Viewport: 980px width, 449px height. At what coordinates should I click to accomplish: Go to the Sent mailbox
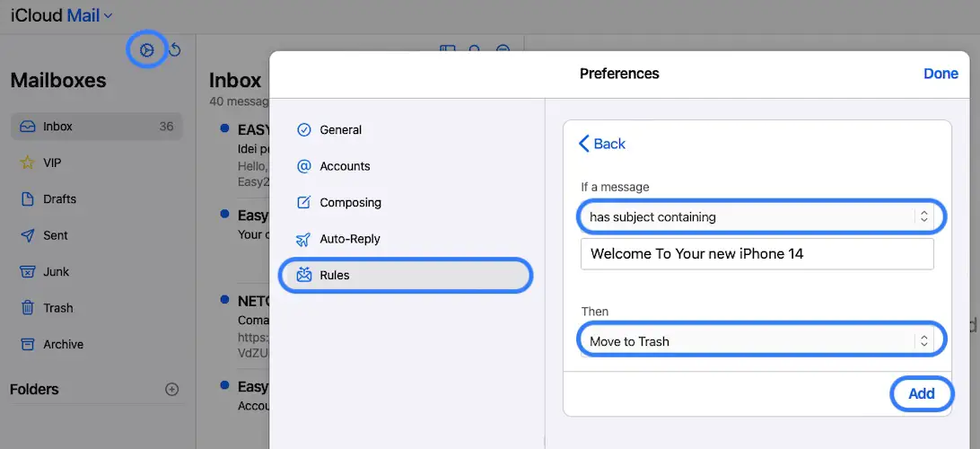pos(56,235)
